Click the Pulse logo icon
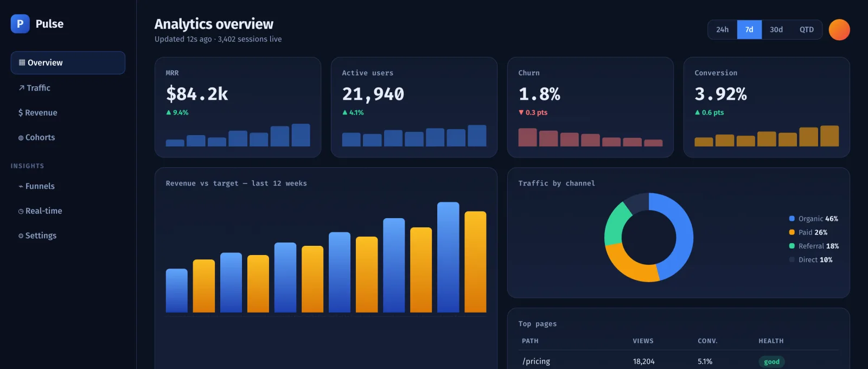Screen dimensions: 868x369 20,24
